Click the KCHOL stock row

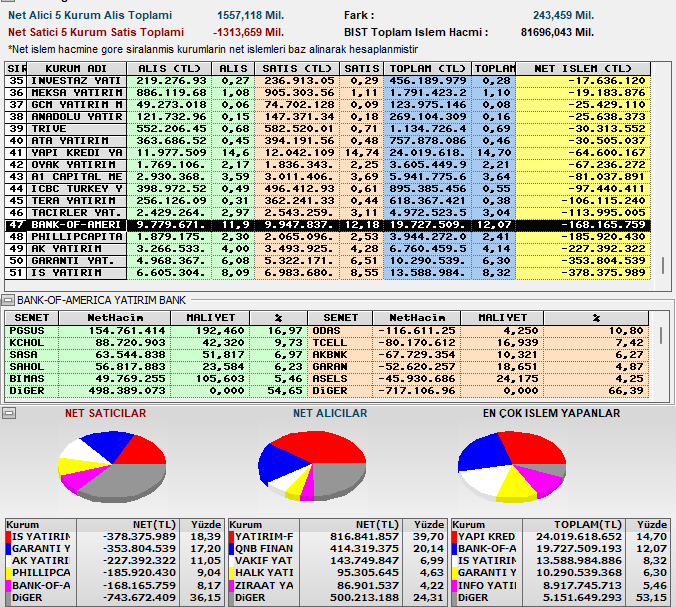coord(156,343)
